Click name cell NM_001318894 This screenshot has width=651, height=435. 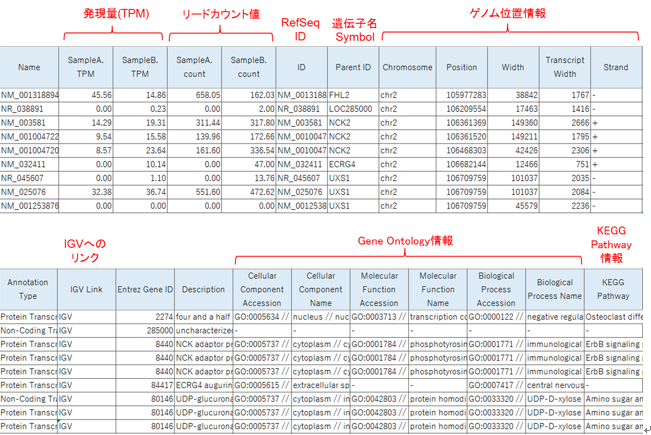point(29,95)
